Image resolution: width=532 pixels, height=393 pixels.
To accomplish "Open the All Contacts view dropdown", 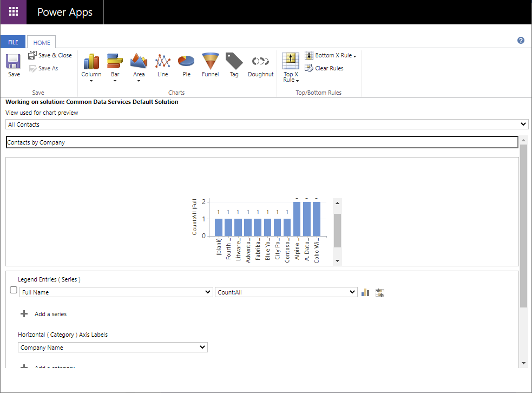I will click(267, 124).
